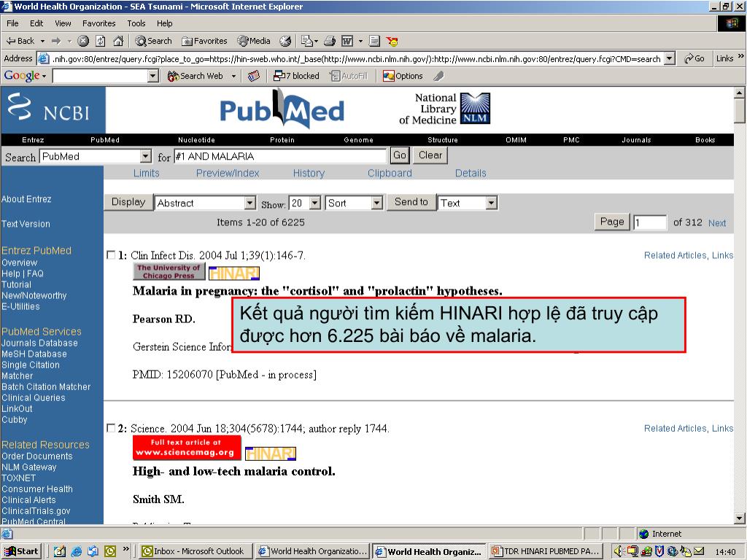This screenshot has height=560, width=747.
Task: Reload the page with the Refresh icon
Action: [101, 41]
